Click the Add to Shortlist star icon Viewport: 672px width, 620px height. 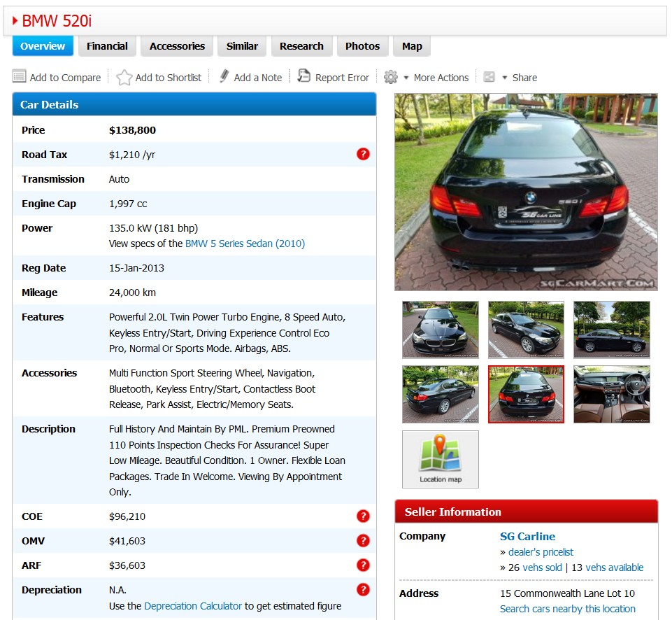coord(124,77)
